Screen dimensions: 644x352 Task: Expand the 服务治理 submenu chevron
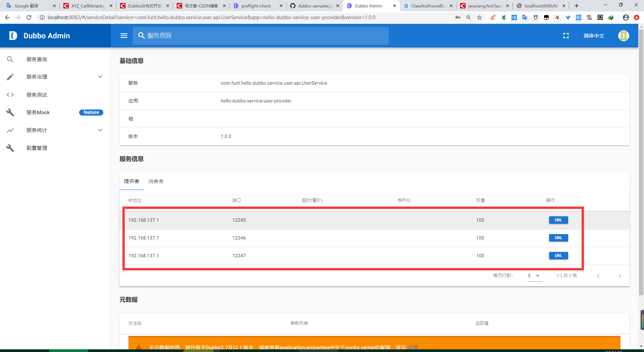(100, 77)
